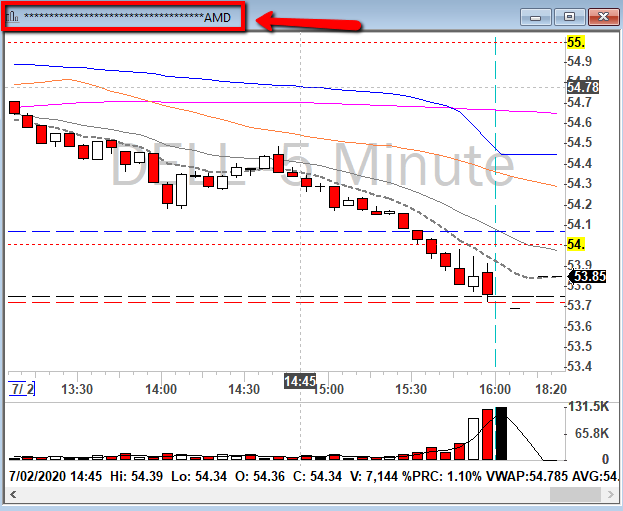
Task: Maximize the chart window
Action: click(x=570, y=16)
